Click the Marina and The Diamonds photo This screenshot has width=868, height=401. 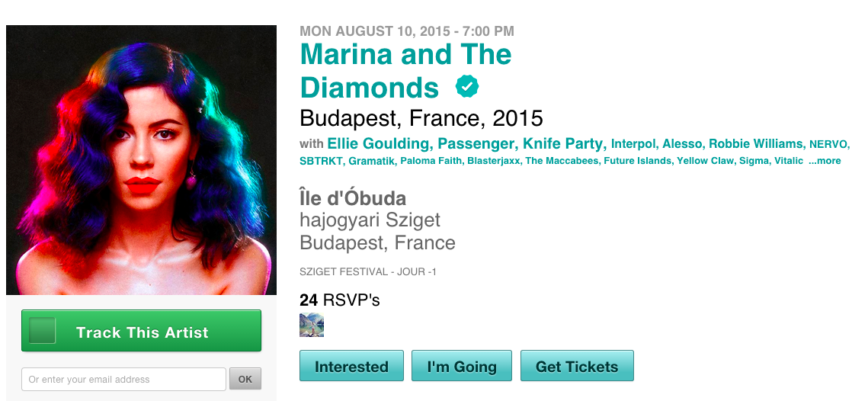(x=141, y=160)
